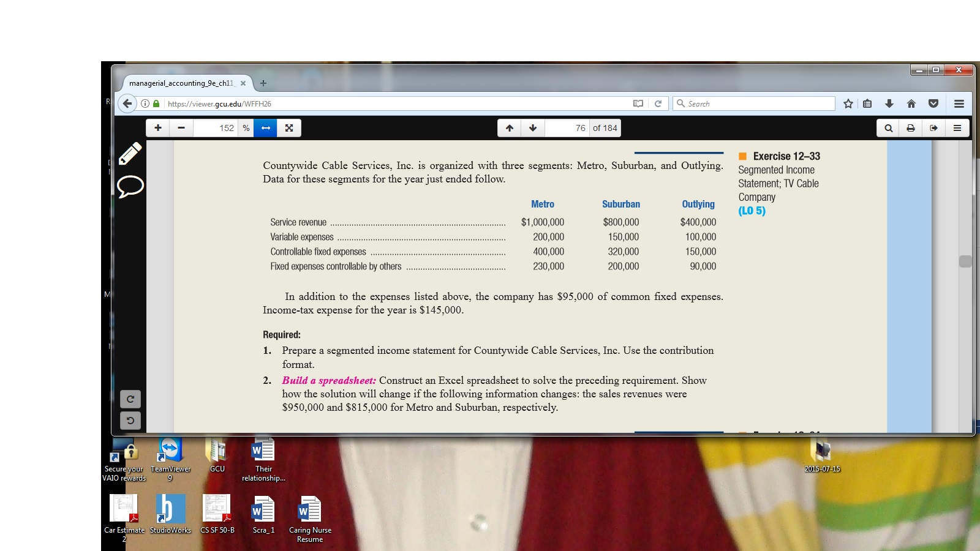Screen dimensions: 980x551
Task: Open the viewer's hamburger menu
Action: 957,128
